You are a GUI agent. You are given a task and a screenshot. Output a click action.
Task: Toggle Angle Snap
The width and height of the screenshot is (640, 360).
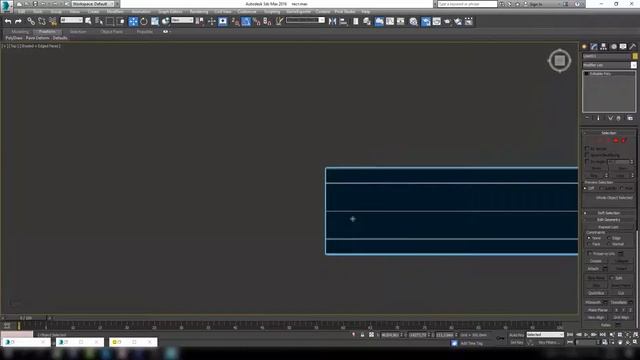(246, 21)
